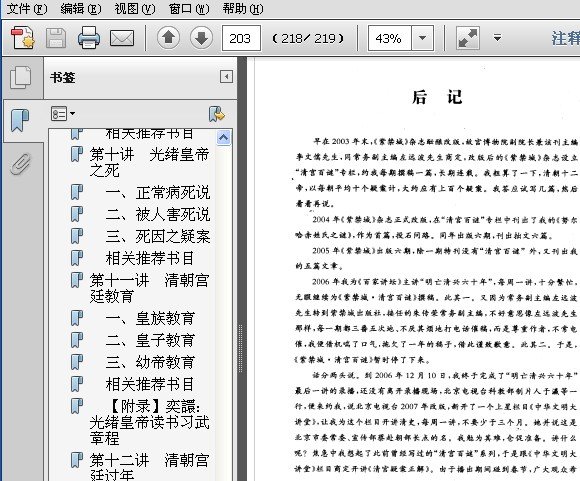Select bookmark 第十二讲 清朝宫廷过年

click(149, 467)
